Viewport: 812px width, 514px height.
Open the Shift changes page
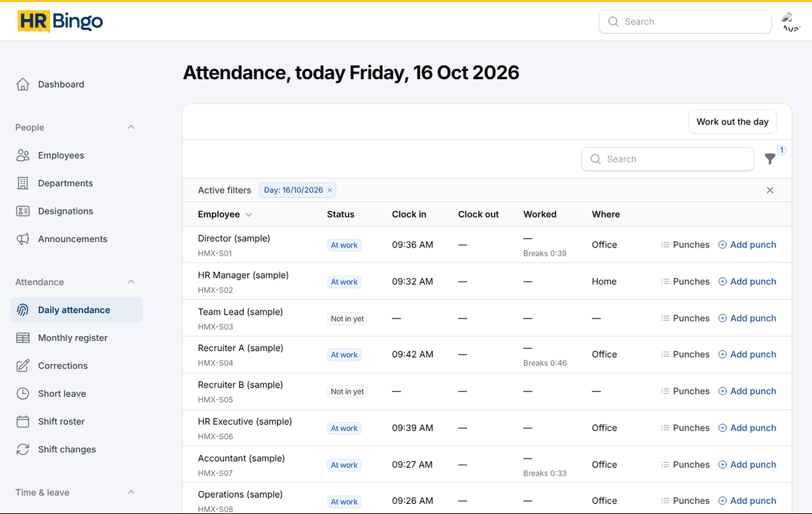(x=76, y=449)
